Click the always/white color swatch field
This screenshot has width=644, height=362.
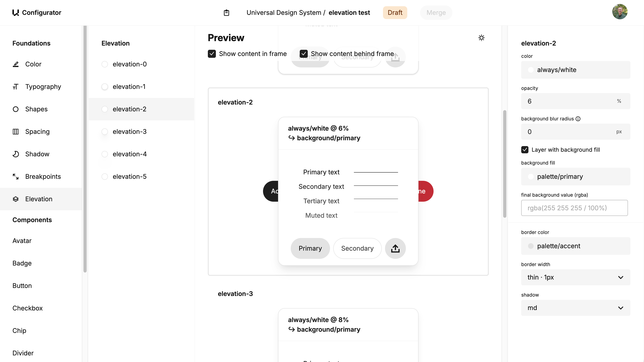[575, 70]
